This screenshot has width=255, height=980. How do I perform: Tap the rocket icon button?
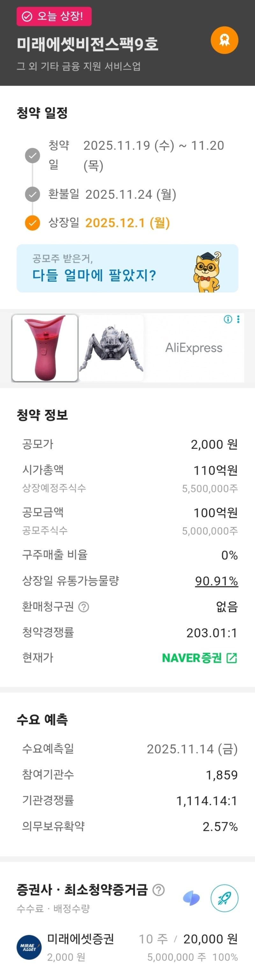point(224,898)
